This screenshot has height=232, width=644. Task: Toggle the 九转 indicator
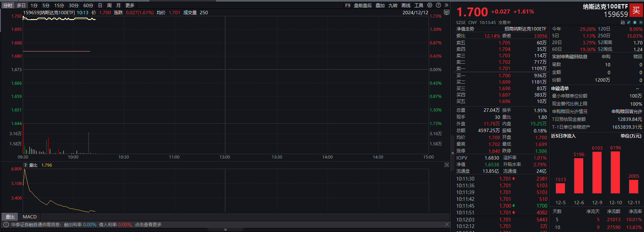[x=393, y=5]
